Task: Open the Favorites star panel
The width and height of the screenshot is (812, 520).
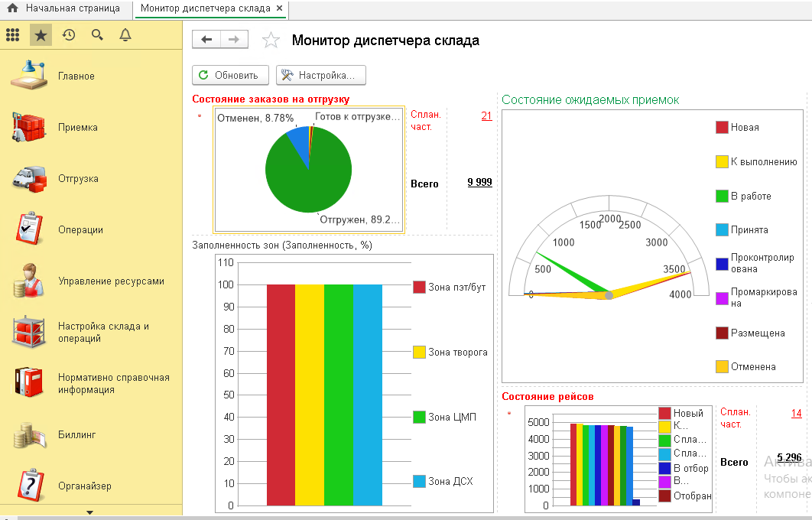Action: (41, 34)
